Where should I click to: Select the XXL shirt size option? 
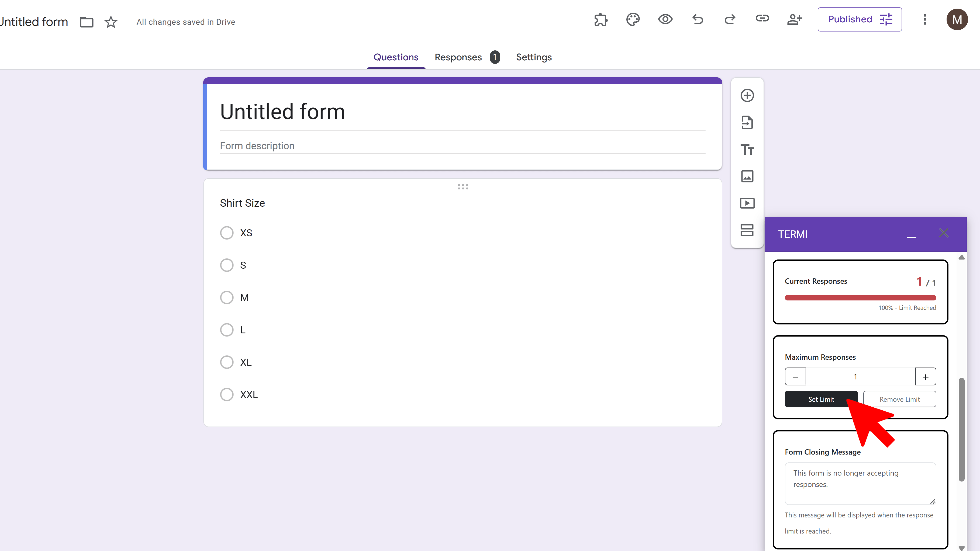227,394
